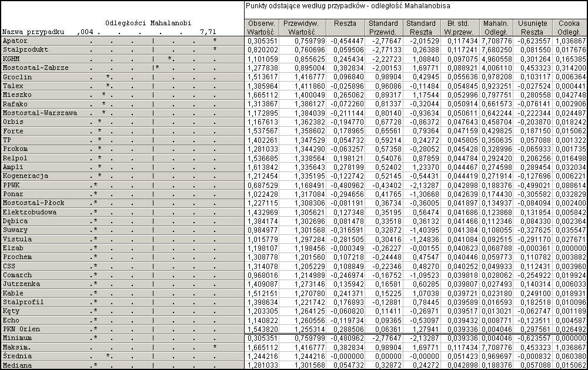Click the 'Nazwa przypadku' label
Viewport: 588px width, 370px height.
pos(33,32)
